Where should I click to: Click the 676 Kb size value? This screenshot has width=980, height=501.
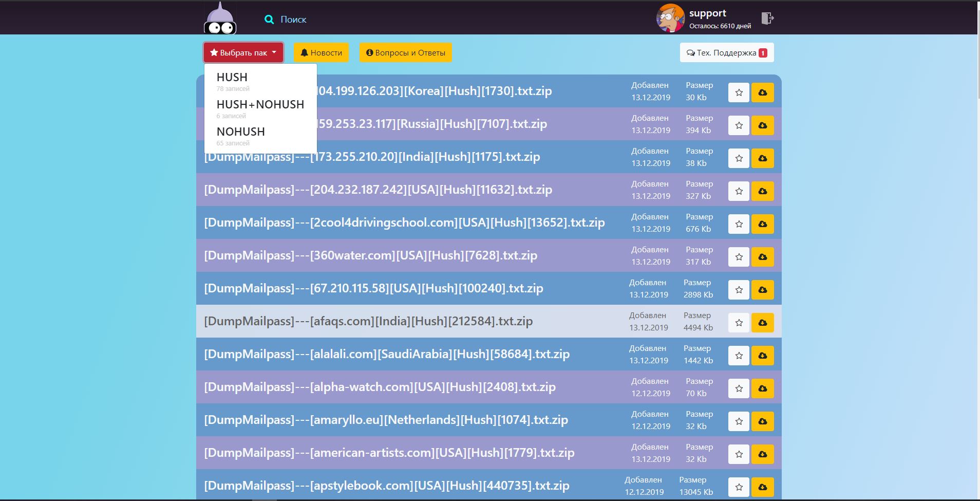click(698, 229)
